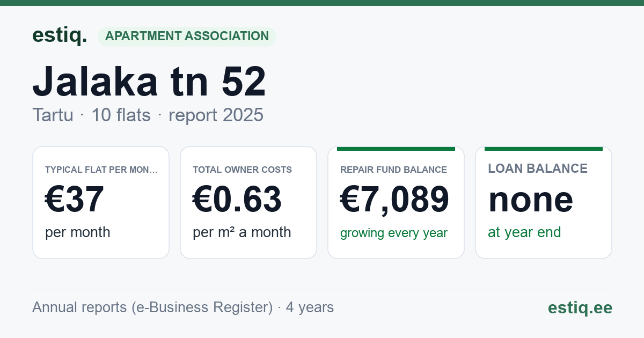Click the estiq. logo
Screen dimensions: 644x338
(x=60, y=35)
